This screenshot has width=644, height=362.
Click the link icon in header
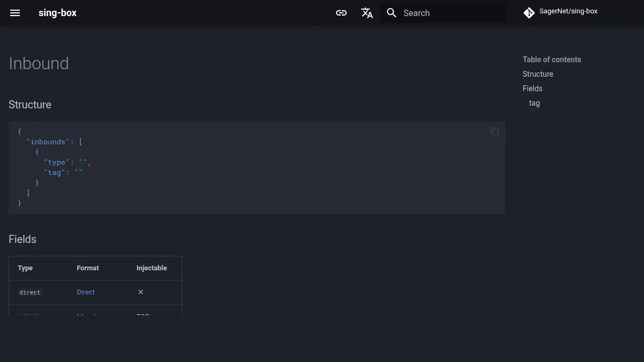point(341,13)
